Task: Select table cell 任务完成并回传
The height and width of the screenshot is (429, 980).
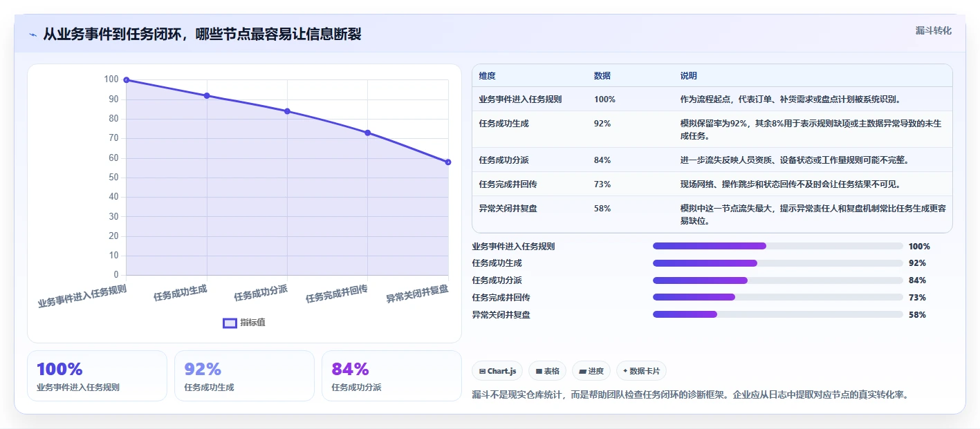Action: click(508, 184)
